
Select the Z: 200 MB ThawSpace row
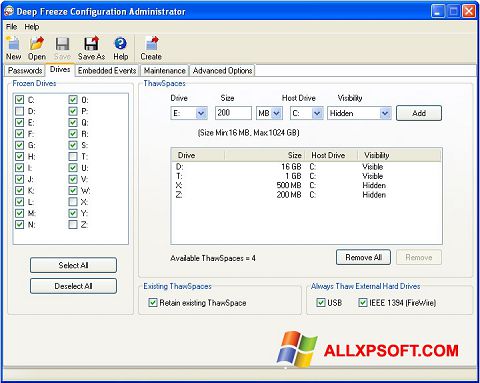coord(306,195)
